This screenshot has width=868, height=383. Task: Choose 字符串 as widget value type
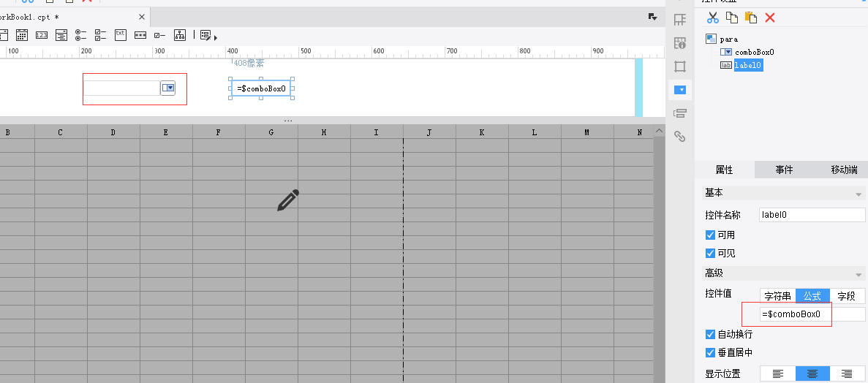pos(777,296)
